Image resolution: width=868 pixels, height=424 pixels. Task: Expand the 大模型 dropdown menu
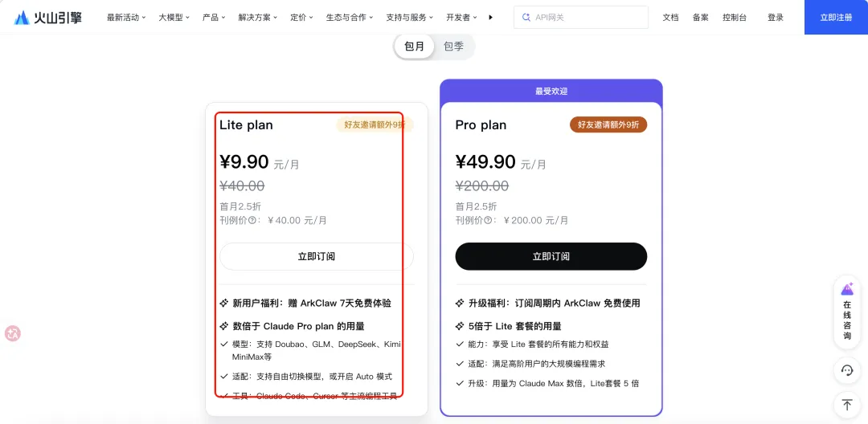[173, 17]
